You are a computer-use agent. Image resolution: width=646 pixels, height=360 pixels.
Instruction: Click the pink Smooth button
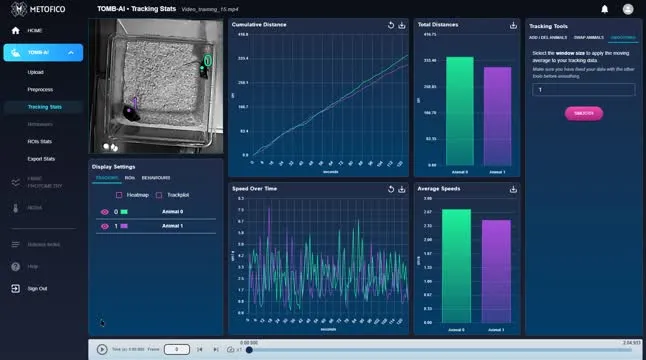(x=583, y=113)
